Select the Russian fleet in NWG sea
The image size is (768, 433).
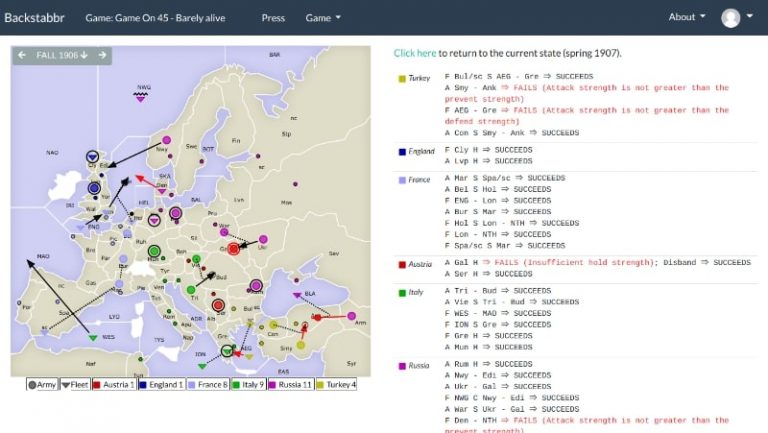click(141, 96)
